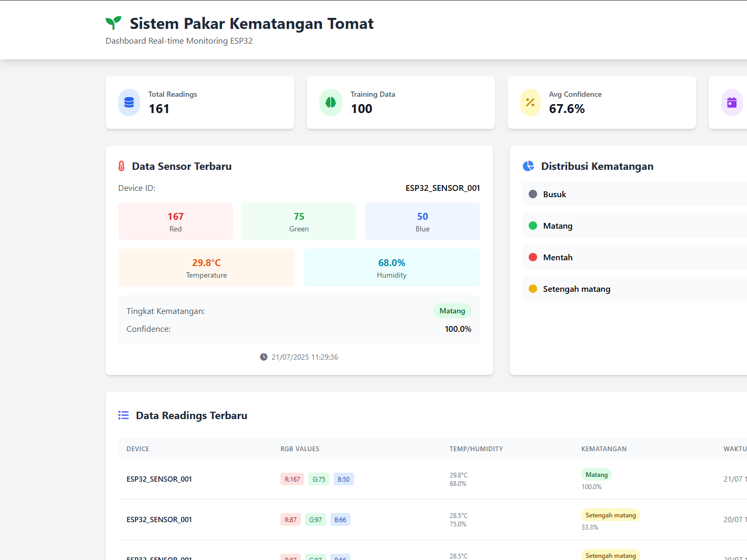Click the Dashboard Real-time Monitoring ESP32 subtitle
The image size is (747, 560).
click(179, 41)
